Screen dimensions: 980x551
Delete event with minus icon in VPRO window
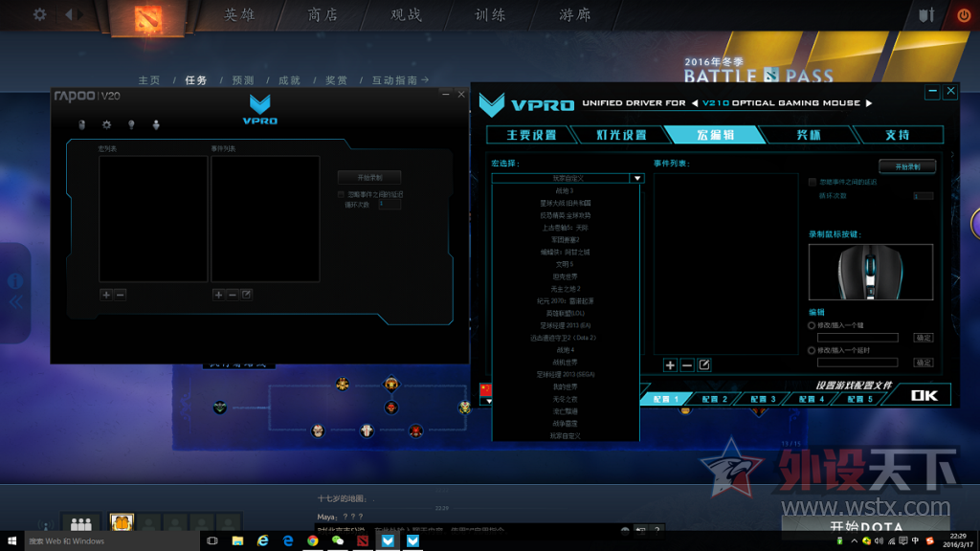point(687,364)
